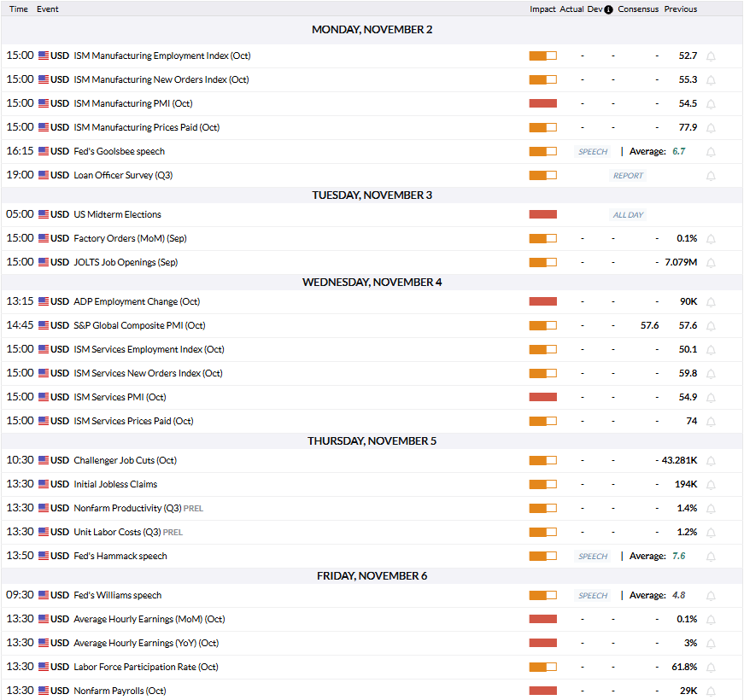Click average value 6.7 on Goolsbee row
Viewport: 744px width, 700px height.
click(678, 151)
